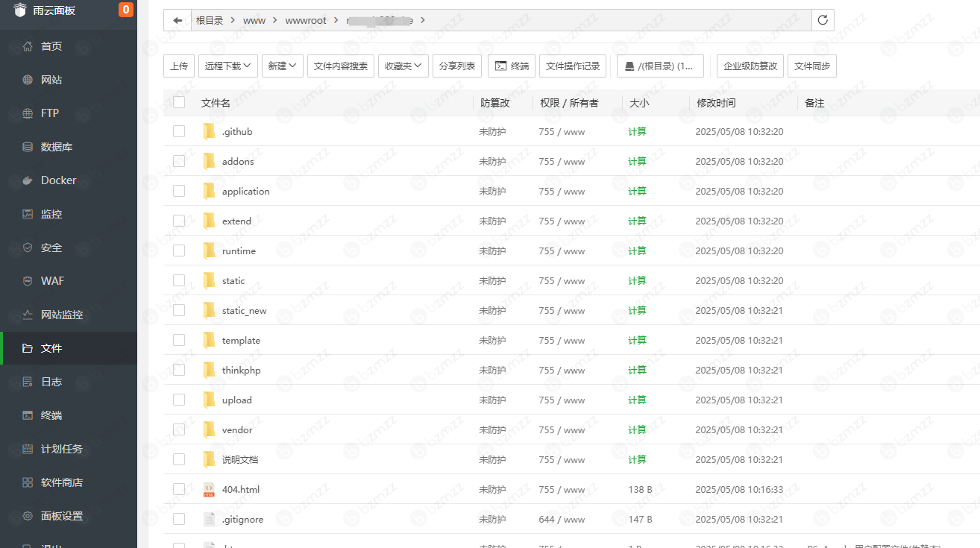
Task: Check the extend row checkbox
Action: 179,221
